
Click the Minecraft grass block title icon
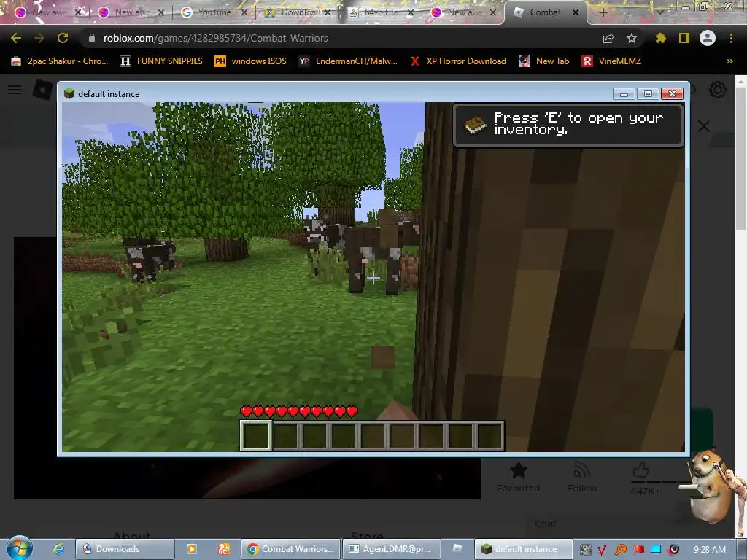pos(69,93)
